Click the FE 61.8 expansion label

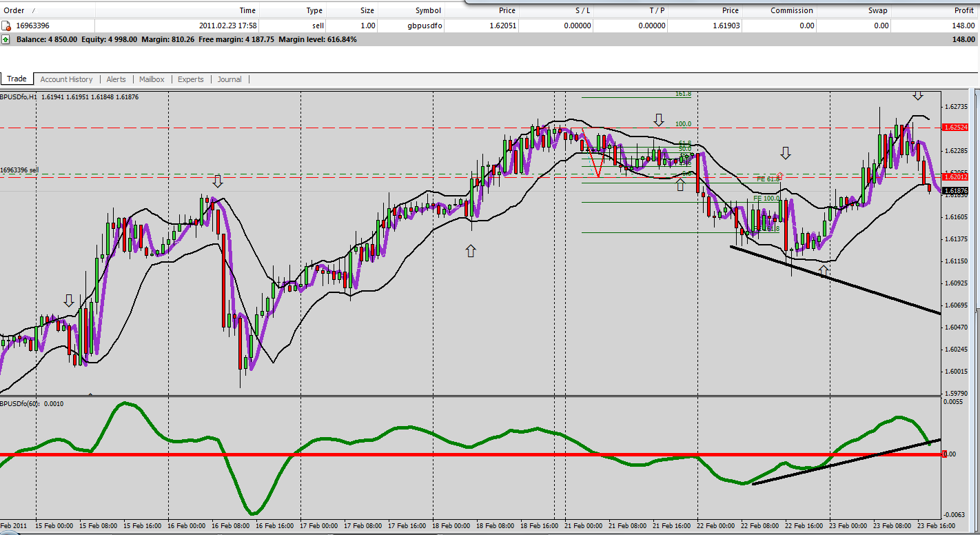pyautogui.click(x=768, y=179)
